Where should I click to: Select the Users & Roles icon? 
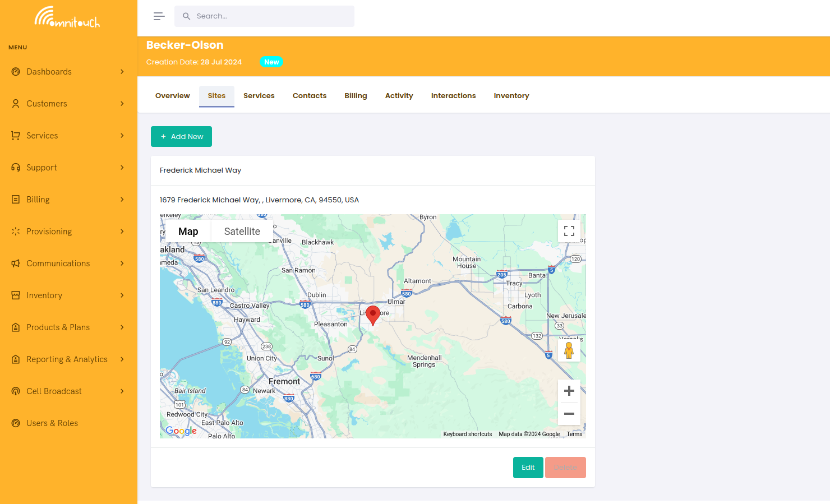(16, 423)
